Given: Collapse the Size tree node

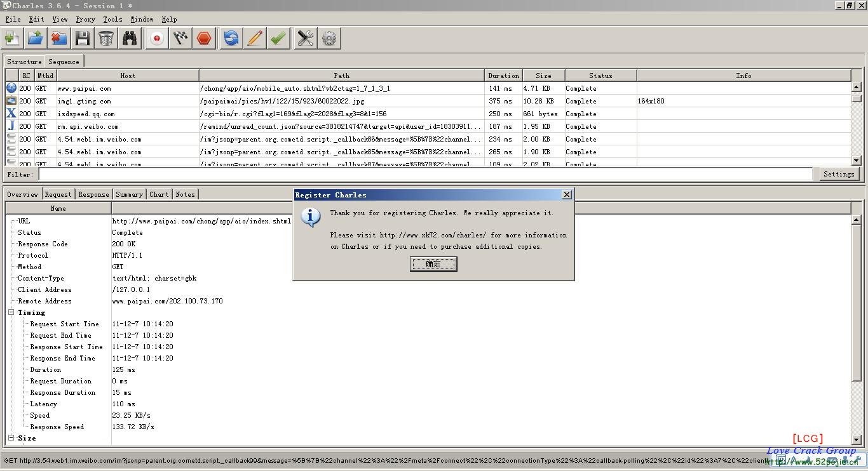Looking at the screenshot, I should tap(11, 438).
